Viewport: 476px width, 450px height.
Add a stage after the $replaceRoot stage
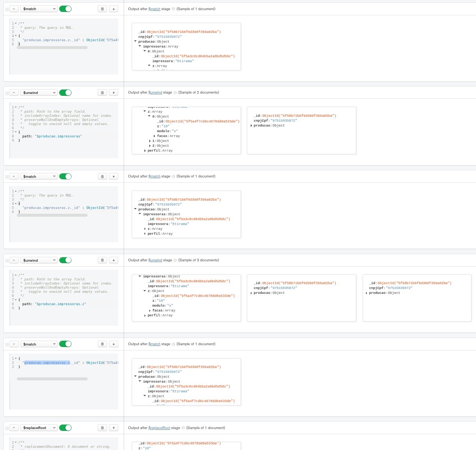coord(114,428)
